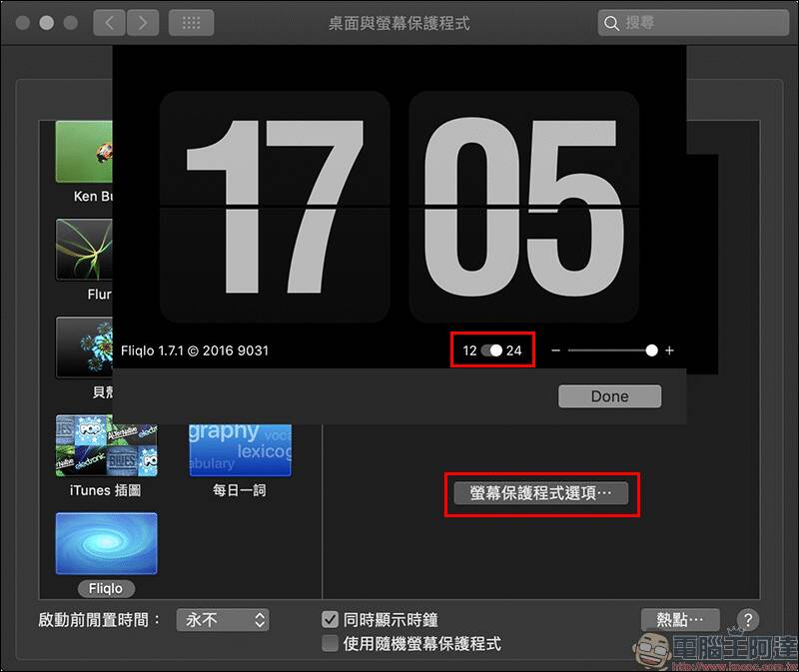The image size is (799, 672).
Task: Click plus icon beside size slider
Action: pyautogui.click(x=669, y=350)
